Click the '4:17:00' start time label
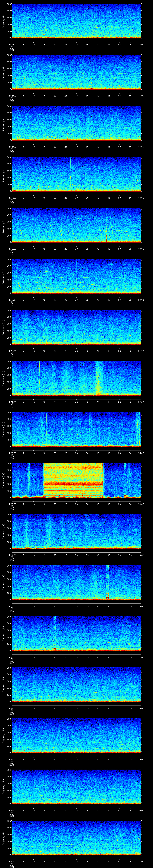Viewport: 153px width, 868px height. pyautogui.click(x=12, y=198)
